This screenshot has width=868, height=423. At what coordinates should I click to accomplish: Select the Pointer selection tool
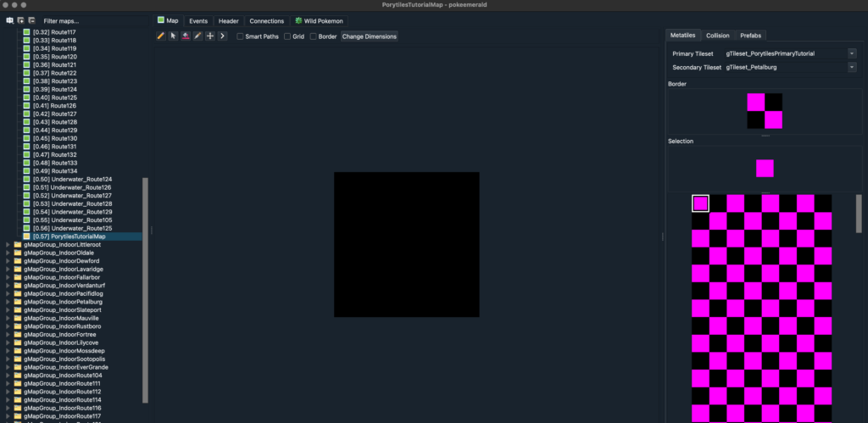pyautogui.click(x=173, y=36)
